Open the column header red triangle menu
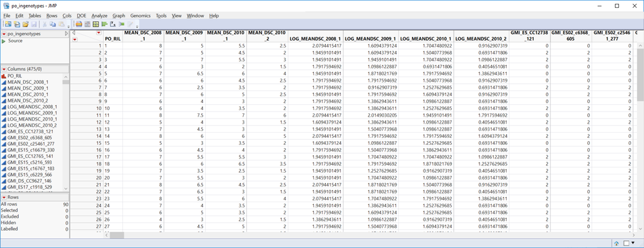Screen dimensions: 644x248 click(99, 32)
